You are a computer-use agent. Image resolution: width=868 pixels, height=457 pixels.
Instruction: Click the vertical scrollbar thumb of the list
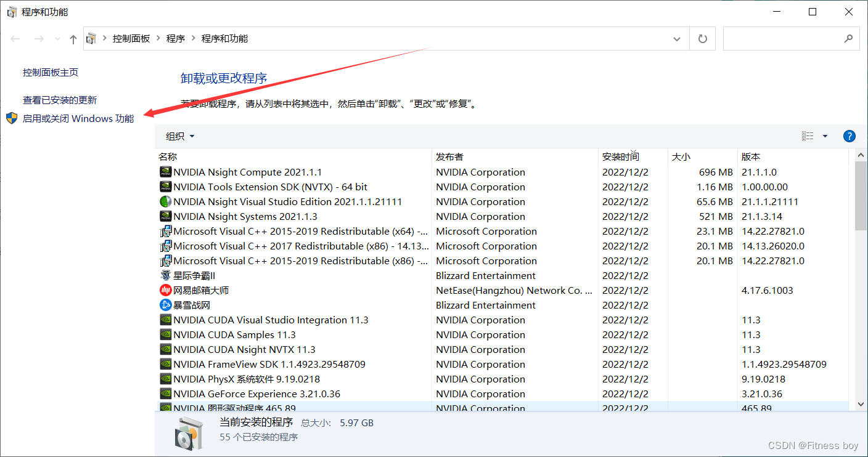pyautogui.click(x=861, y=196)
